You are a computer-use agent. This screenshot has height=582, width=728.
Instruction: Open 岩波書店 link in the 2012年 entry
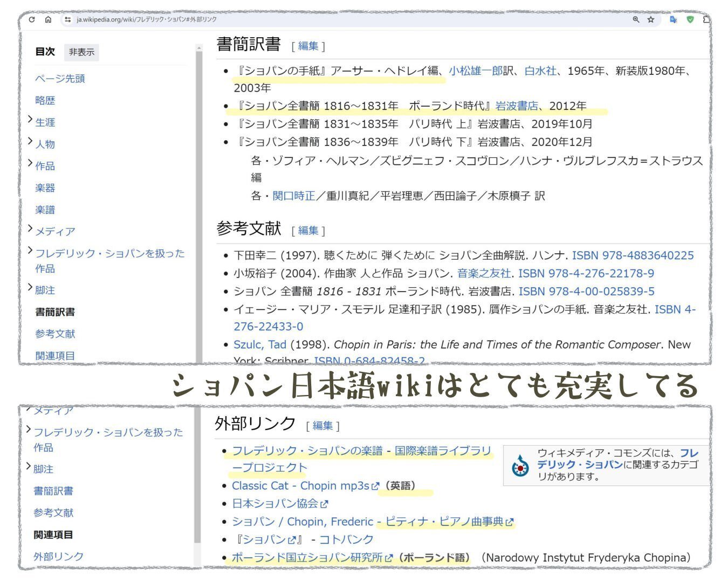coord(517,106)
